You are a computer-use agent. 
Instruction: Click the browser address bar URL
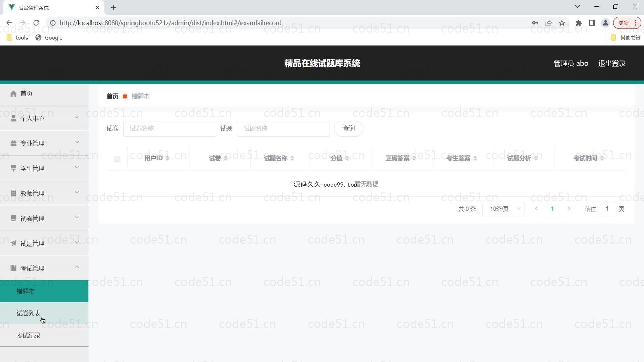170,23
